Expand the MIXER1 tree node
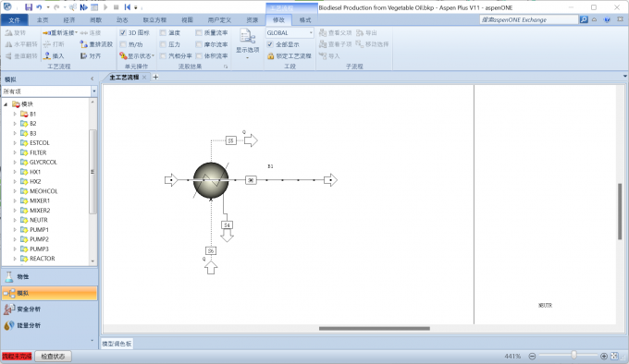The height and width of the screenshot is (364, 629). coord(15,200)
